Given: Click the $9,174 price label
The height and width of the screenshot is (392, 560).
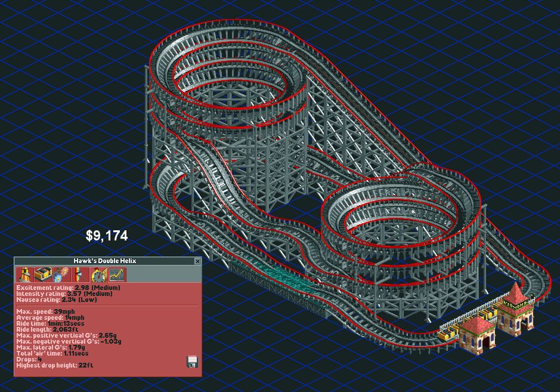Looking at the screenshot, I should point(107,236).
